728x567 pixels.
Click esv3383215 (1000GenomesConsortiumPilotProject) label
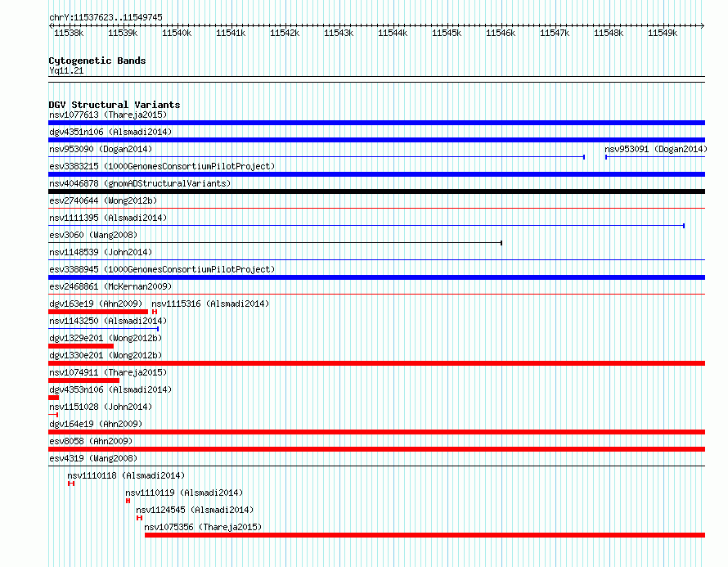pyautogui.click(x=162, y=166)
